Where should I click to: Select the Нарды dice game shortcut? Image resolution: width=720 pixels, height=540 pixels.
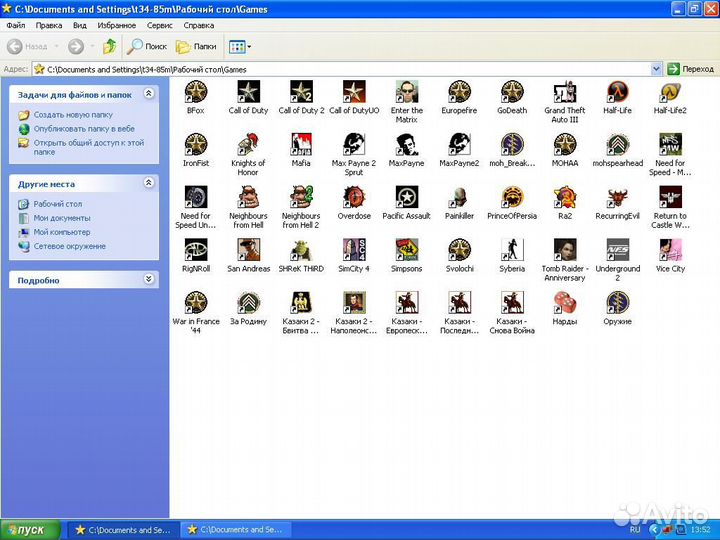565,308
